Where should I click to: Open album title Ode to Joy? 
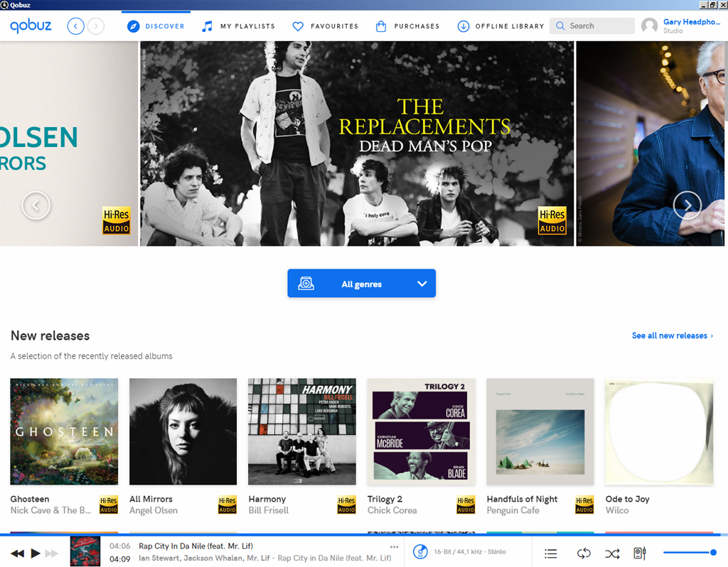[627, 499]
